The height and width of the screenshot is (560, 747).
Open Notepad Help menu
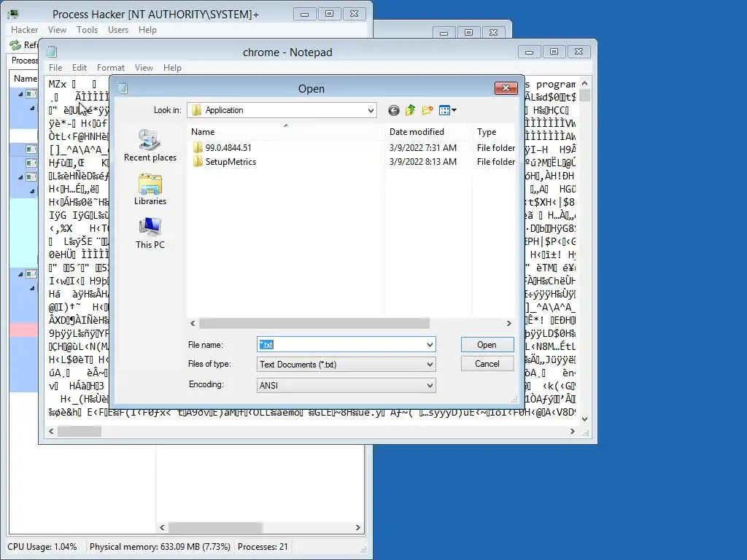172,68
